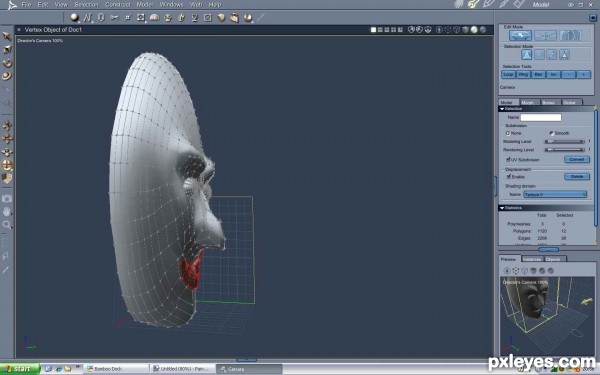The height and width of the screenshot is (375, 600).
Task: Click the minus shrink selection button
Action: (569, 75)
